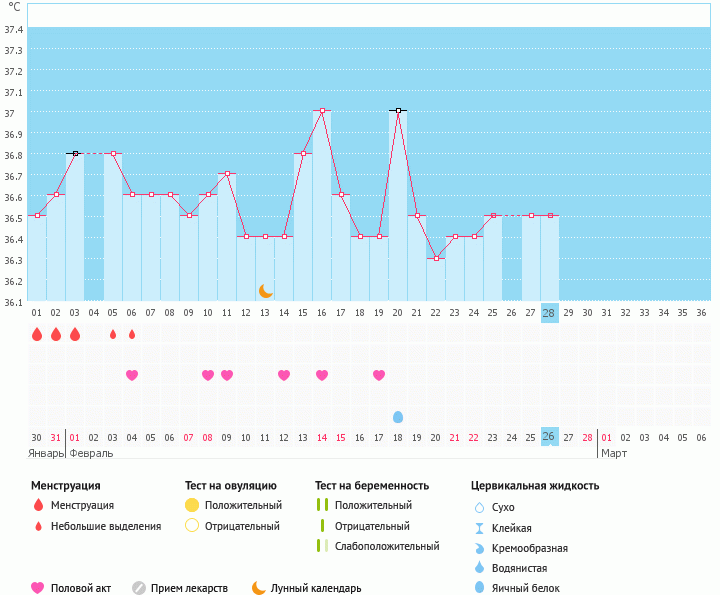This screenshot has width=720, height=595.
Task: Click the Яичный белок legend drop icon
Action: (x=479, y=588)
